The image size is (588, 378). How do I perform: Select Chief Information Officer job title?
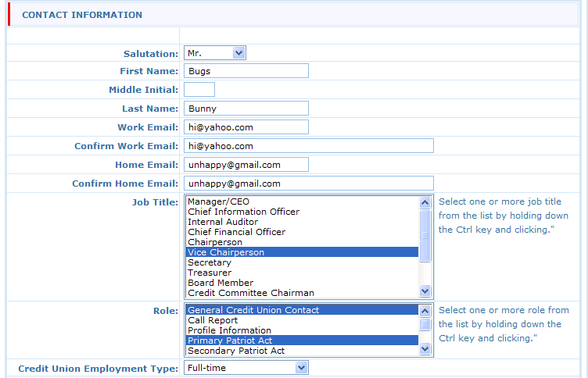[303, 212]
